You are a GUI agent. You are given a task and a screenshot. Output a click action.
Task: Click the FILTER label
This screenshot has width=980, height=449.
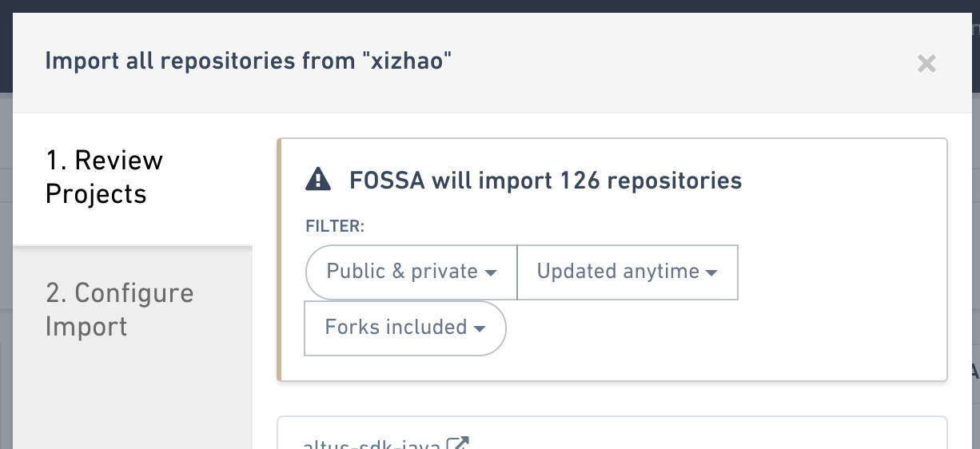[335, 227]
